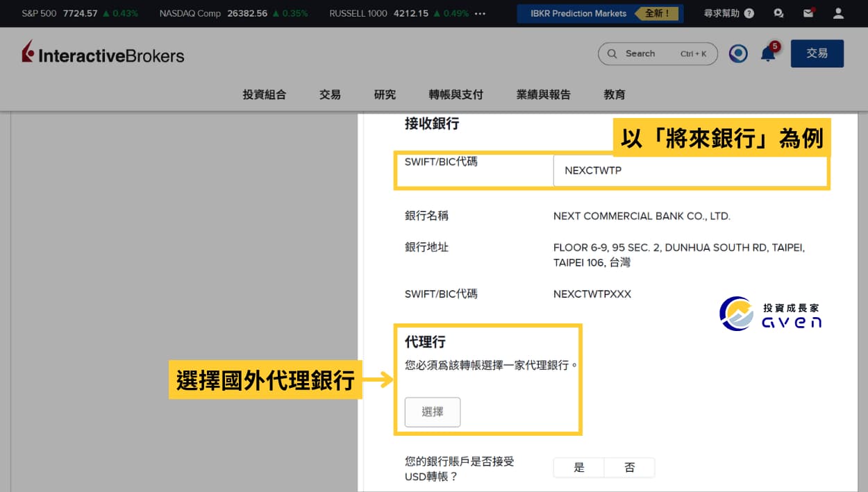Click the NEXCTWTPXXX SWIFT code text
This screenshot has height=492, width=868.
tap(592, 294)
